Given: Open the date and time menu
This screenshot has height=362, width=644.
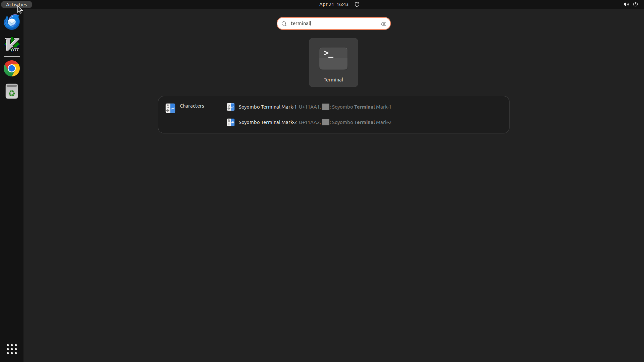Looking at the screenshot, I should click(334, 4).
